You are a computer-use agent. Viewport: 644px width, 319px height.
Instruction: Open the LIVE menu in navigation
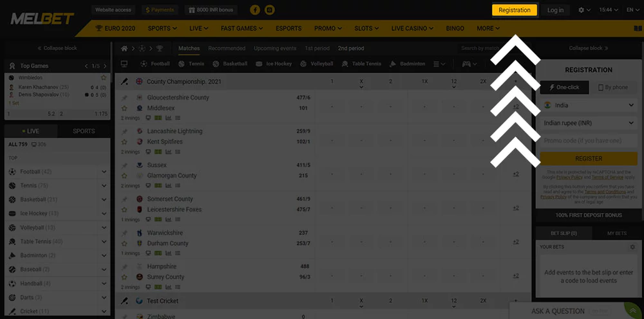click(199, 28)
